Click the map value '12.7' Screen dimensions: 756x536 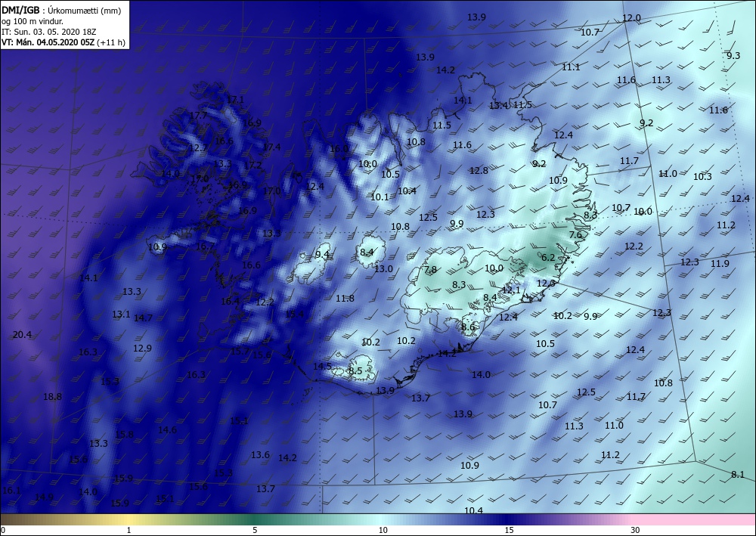tap(198, 147)
